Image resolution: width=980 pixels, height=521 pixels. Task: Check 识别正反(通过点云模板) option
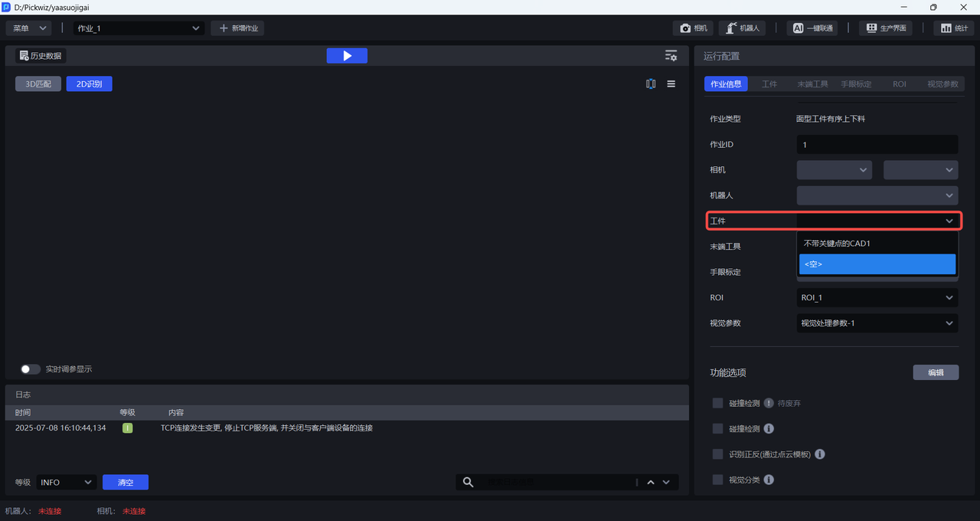point(717,454)
